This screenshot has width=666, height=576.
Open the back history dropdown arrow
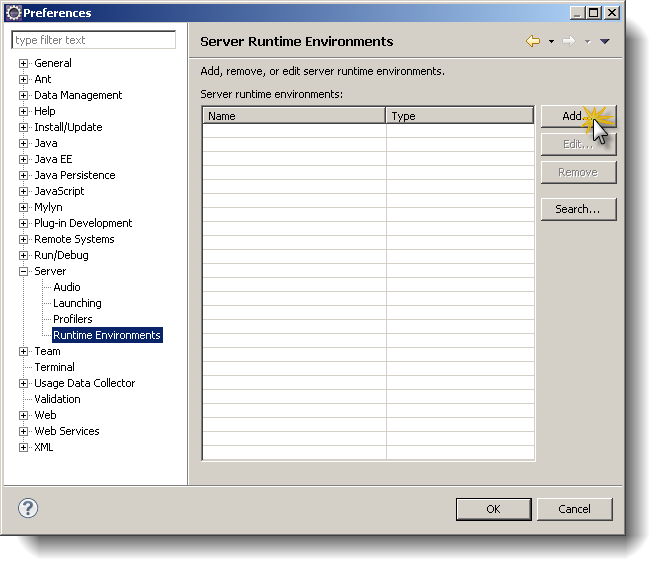tap(551, 42)
